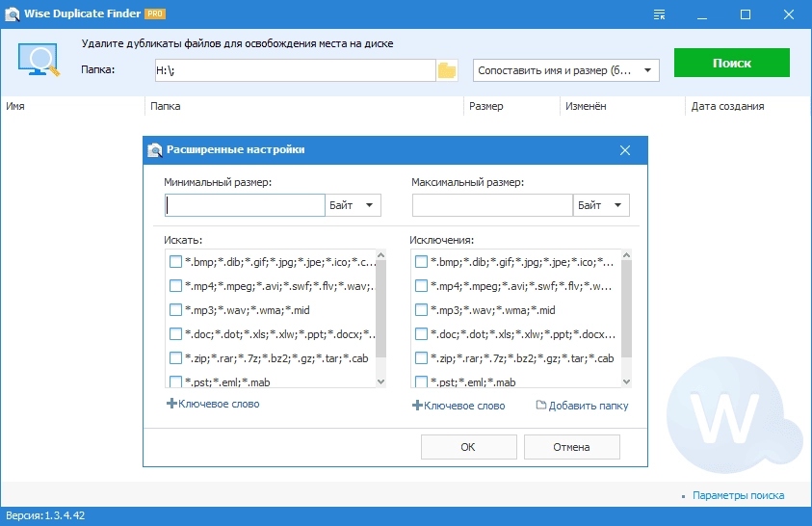
Task: Check *.pst mail types in Искать list
Action: pyautogui.click(x=175, y=381)
